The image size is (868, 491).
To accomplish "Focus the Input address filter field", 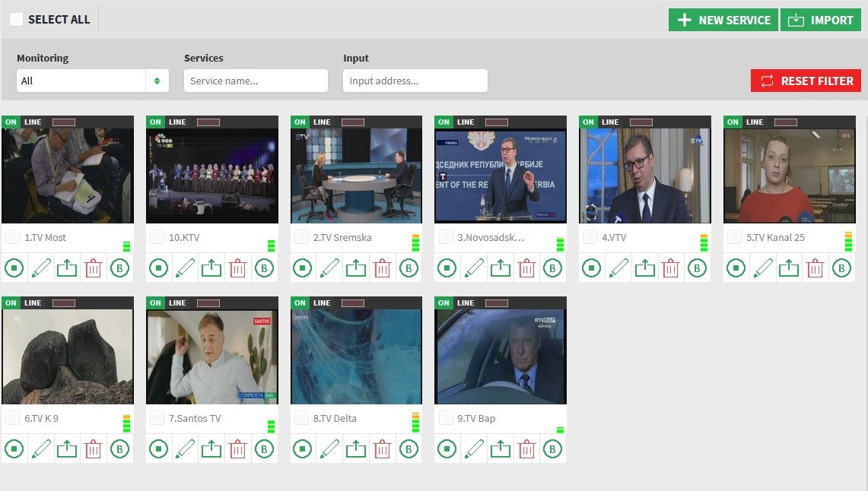I will (x=415, y=81).
